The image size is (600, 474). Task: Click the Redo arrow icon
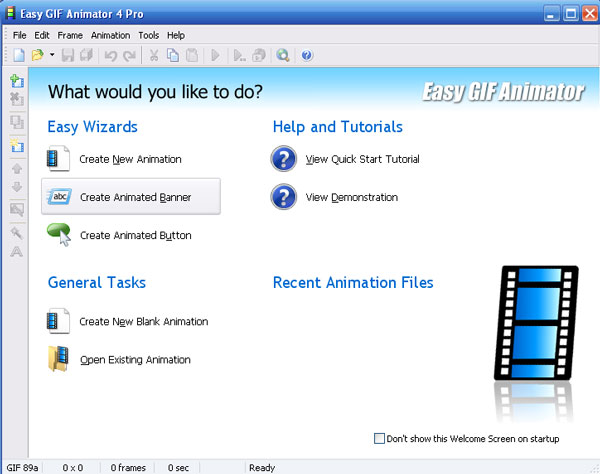[129, 56]
